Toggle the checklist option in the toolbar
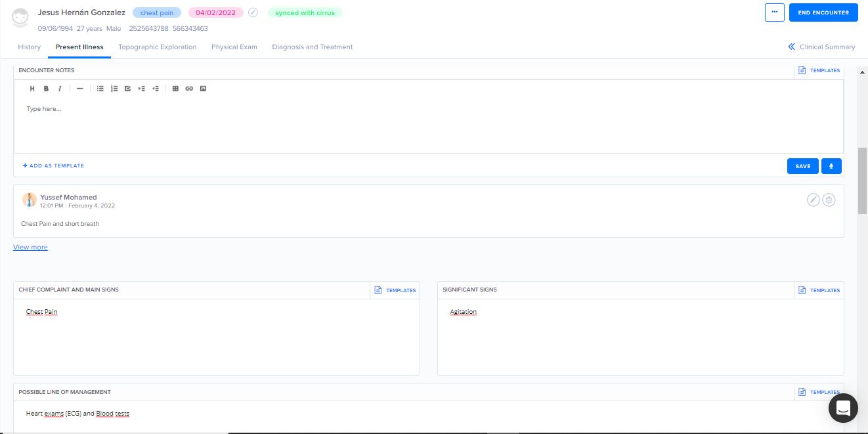This screenshot has width=868, height=434. (127, 89)
